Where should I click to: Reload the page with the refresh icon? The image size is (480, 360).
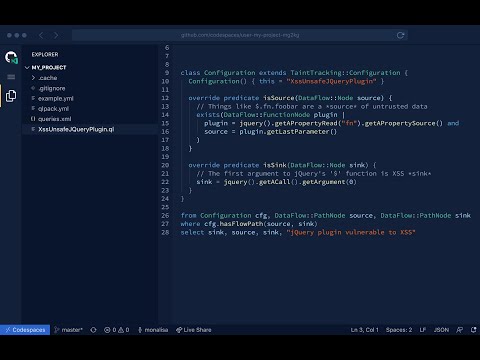(x=400, y=35)
